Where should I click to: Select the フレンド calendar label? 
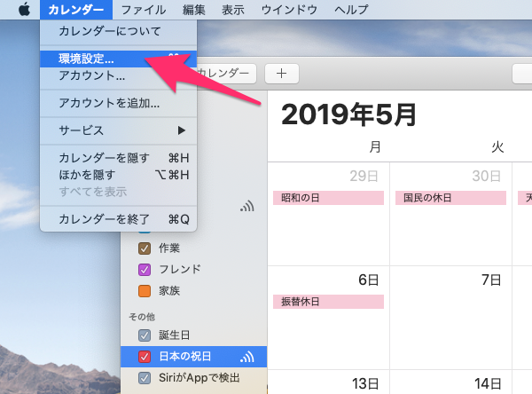180,270
